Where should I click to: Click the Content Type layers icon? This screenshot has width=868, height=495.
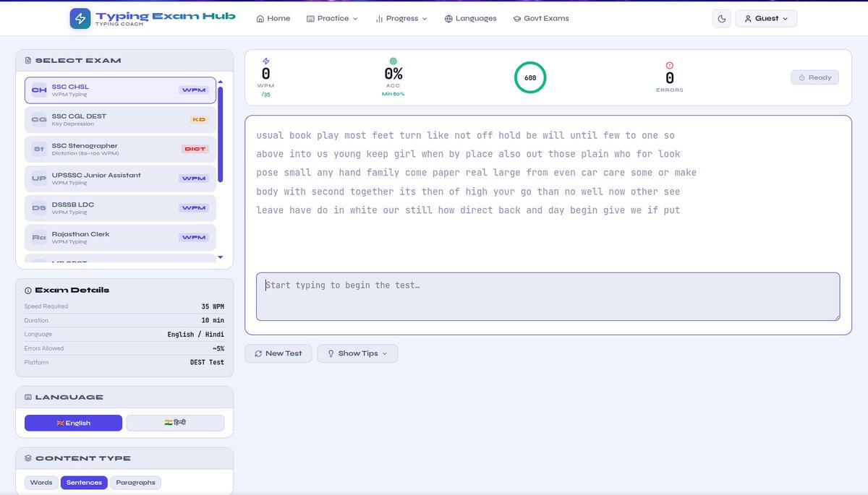tap(28, 458)
